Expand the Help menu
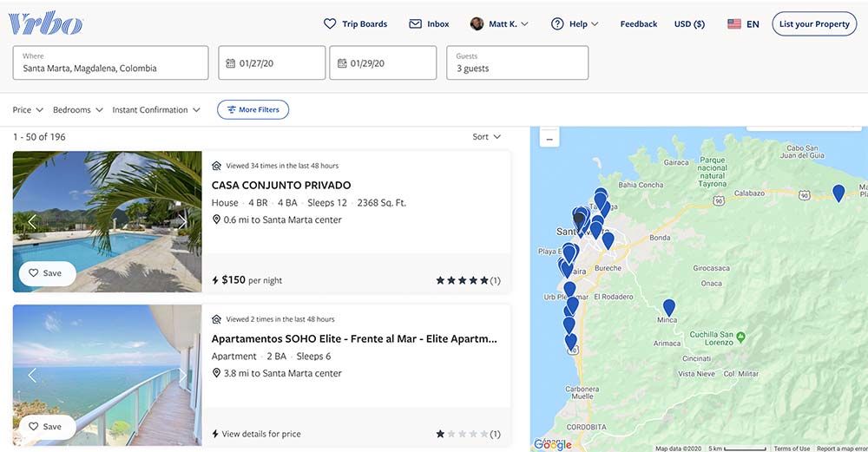868x452 pixels. click(575, 23)
